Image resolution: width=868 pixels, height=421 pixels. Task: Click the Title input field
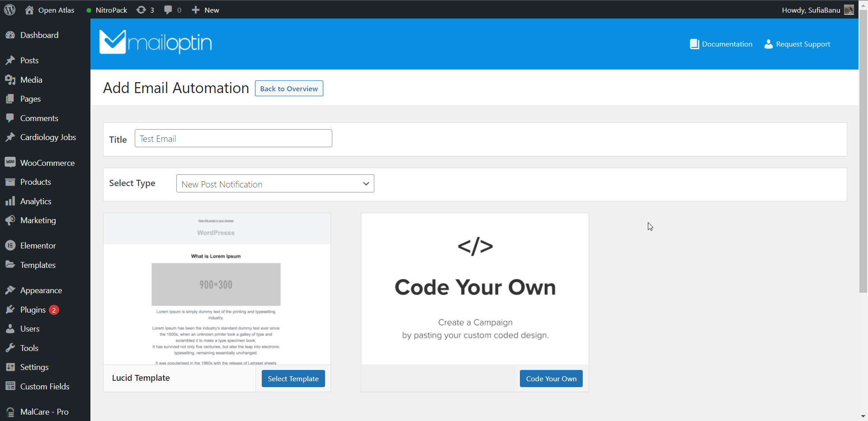tap(233, 138)
